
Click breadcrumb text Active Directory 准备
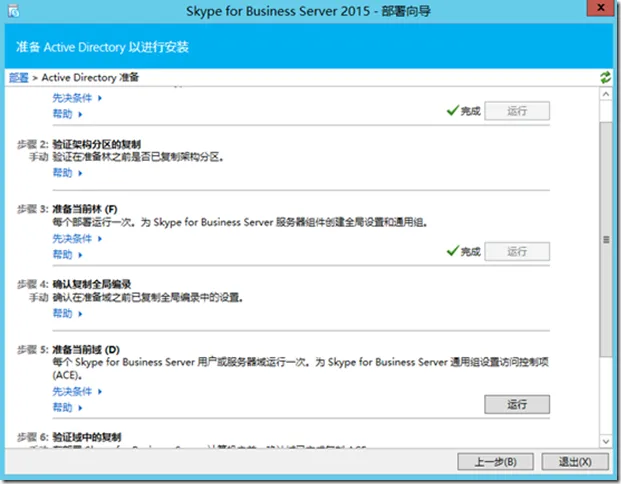pos(90,78)
